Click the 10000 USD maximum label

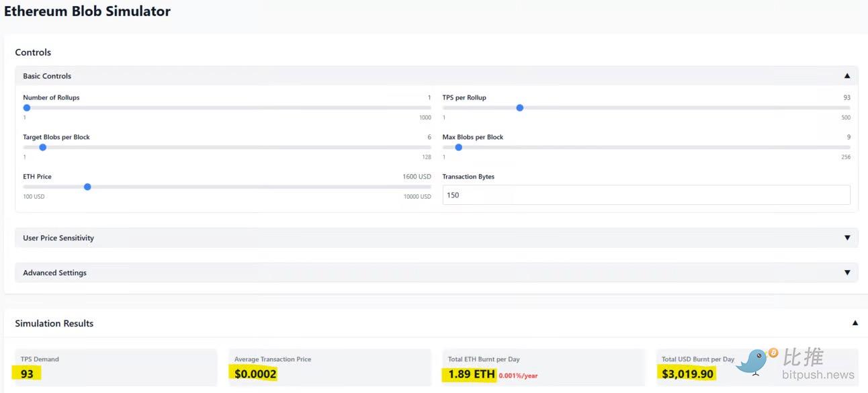pyautogui.click(x=417, y=197)
